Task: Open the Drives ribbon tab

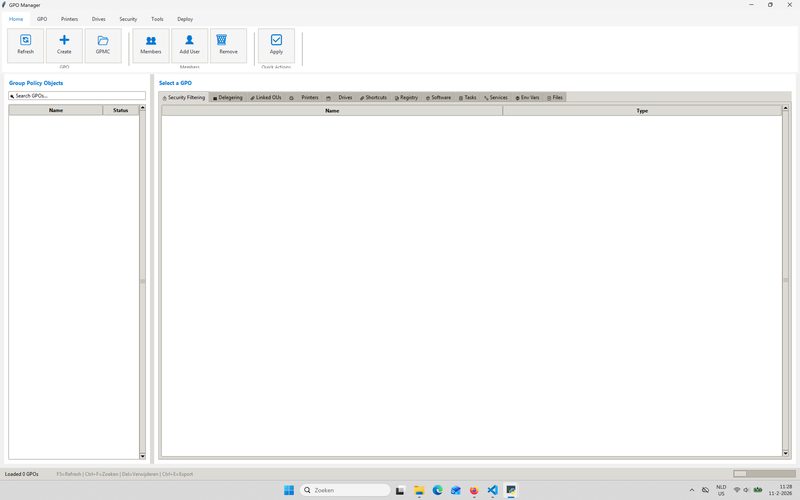Action: click(98, 19)
